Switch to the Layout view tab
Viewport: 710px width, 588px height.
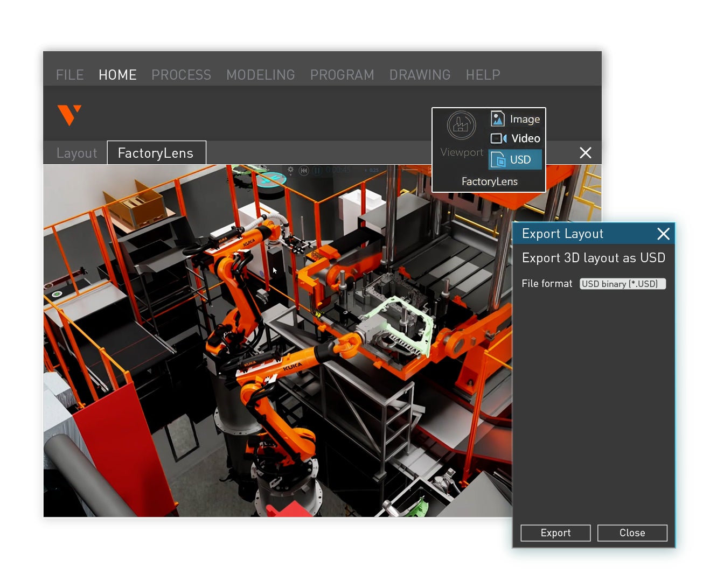point(77,153)
